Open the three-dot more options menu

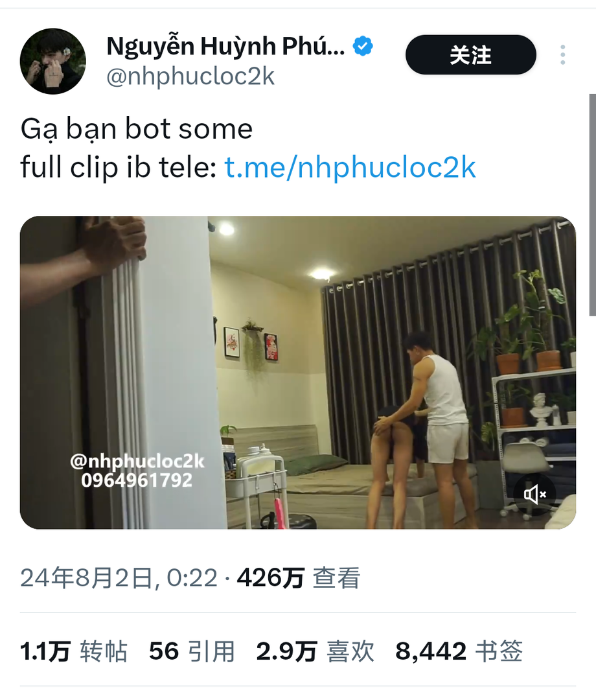[563, 55]
